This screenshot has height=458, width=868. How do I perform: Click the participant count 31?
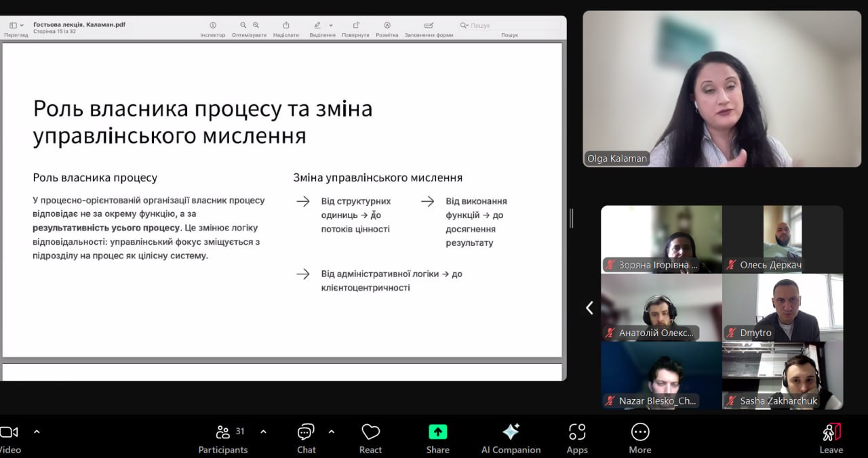pos(240,431)
